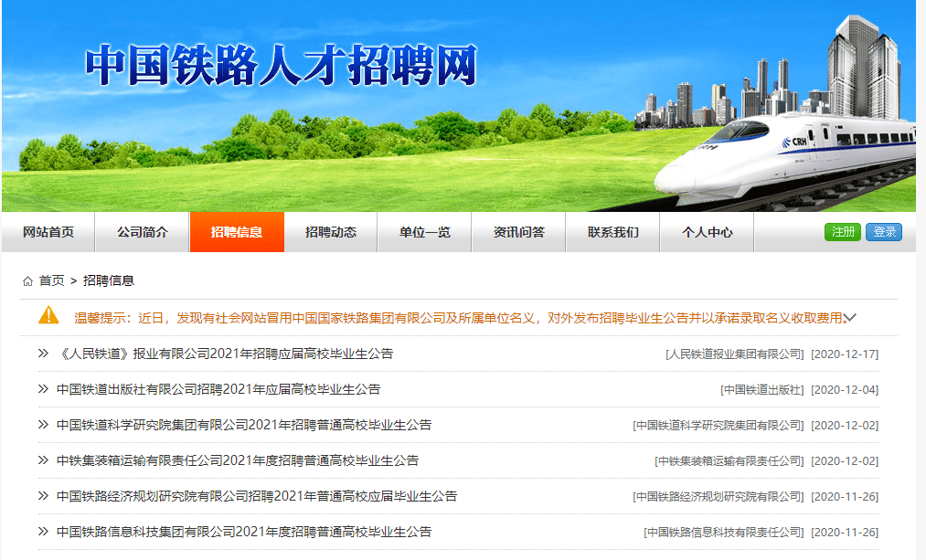Click the green 注册 button
The height and width of the screenshot is (560, 926).
point(843,232)
